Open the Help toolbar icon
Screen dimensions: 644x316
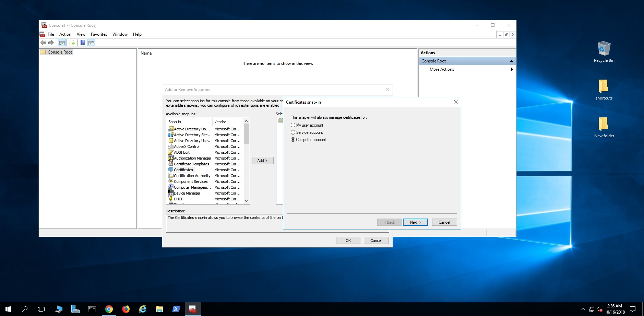tap(83, 43)
